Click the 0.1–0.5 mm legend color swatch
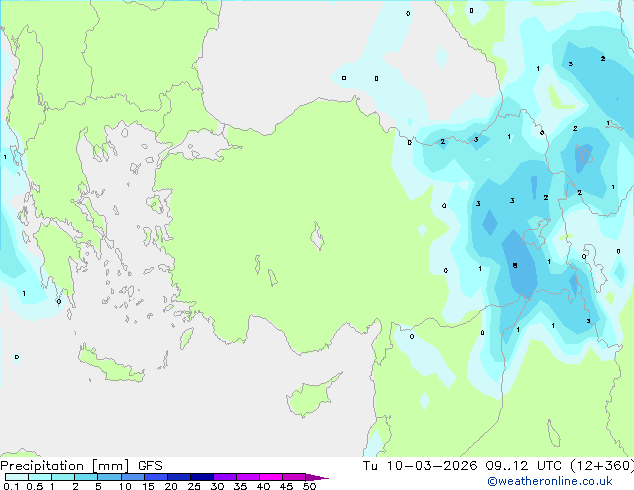 (17, 477)
